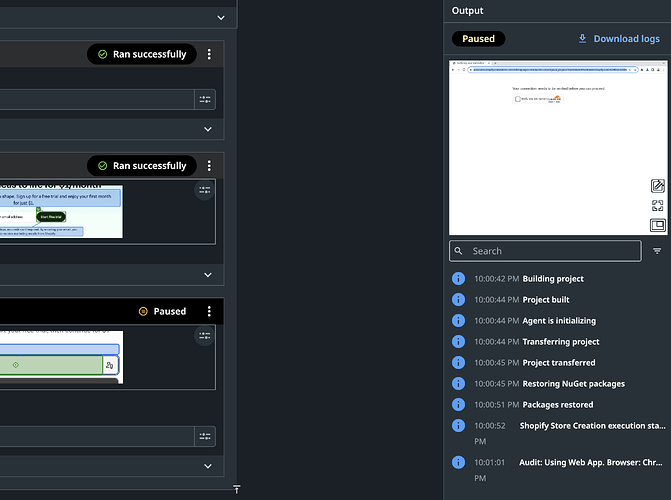Expand the chevron below the Start free trial thumbnail step
671x500 pixels.
(x=208, y=275)
